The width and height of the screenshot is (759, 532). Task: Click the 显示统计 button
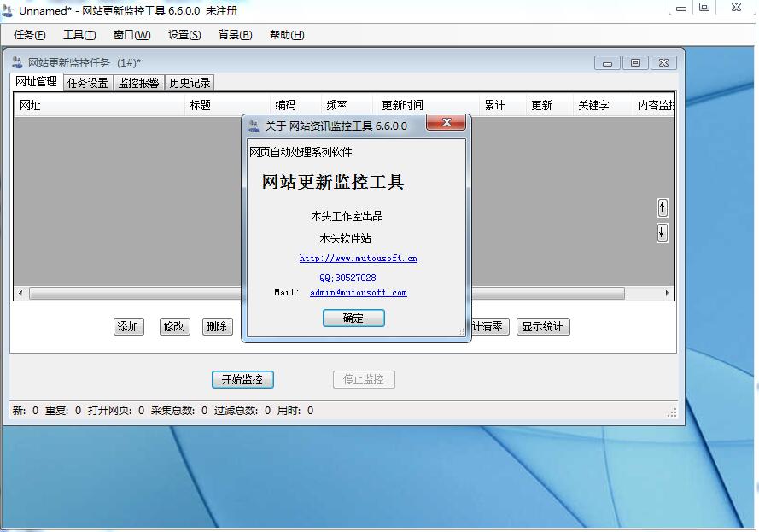click(543, 326)
